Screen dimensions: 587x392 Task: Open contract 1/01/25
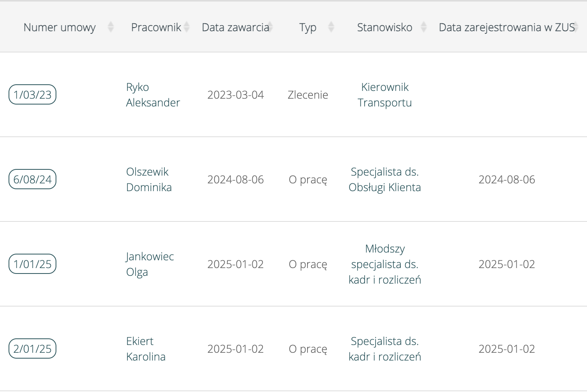point(32,264)
